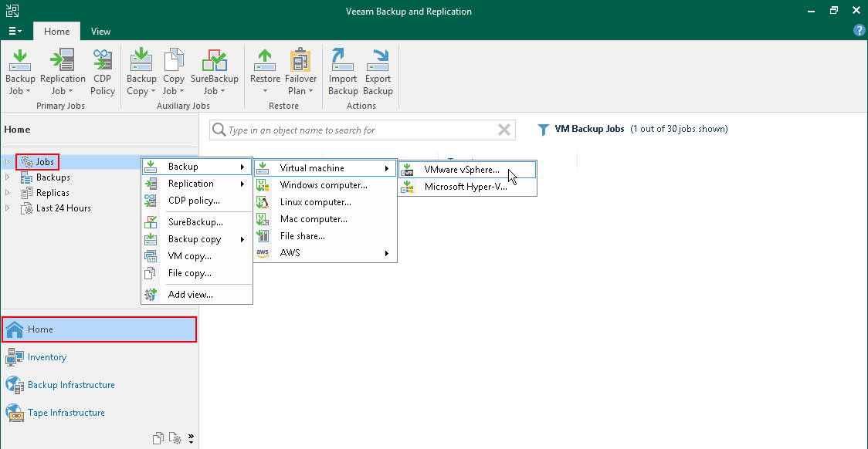Viewport: 868px width, 449px height.
Task: Expand the Jobs tree node
Action: click(8, 162)
